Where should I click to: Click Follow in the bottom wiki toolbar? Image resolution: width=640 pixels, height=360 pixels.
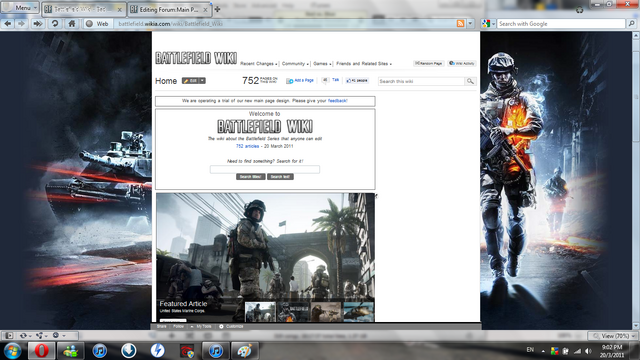178,327
